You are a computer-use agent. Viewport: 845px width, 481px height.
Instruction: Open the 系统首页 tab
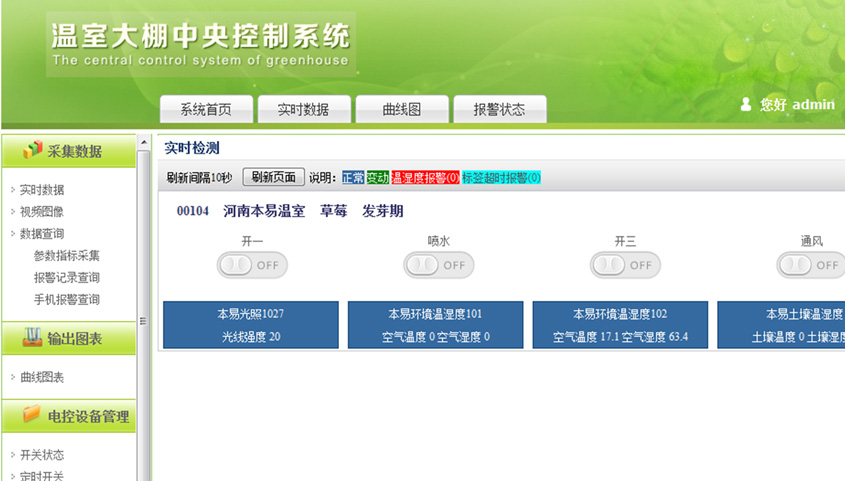pyautogui.click(x=205, y=110)
